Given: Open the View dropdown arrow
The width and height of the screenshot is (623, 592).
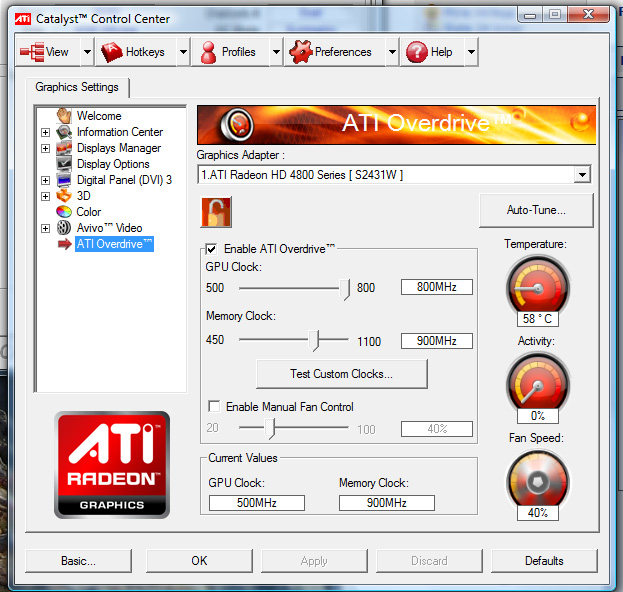Looking at the screenshot, I should click(x=87, y=52).
